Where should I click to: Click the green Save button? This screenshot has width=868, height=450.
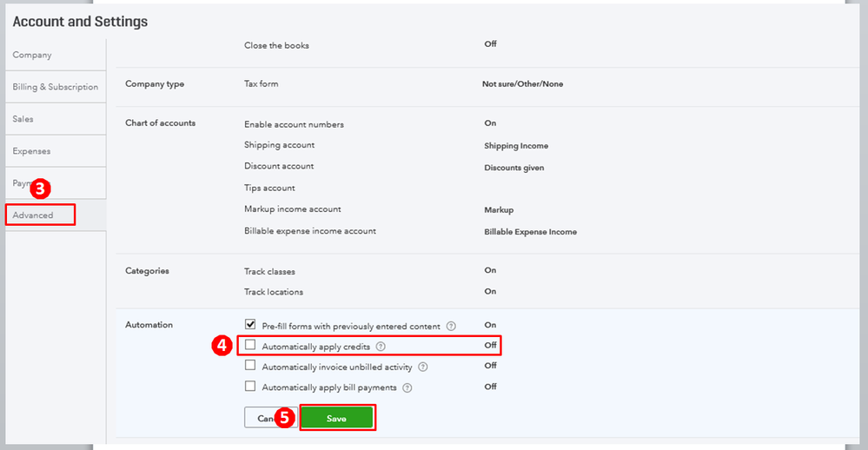click(336, 418)
